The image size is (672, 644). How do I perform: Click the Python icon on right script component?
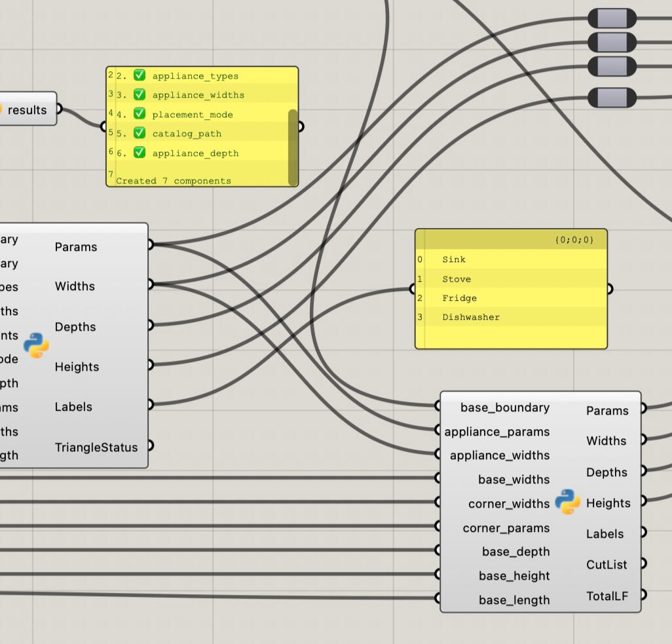567,502
